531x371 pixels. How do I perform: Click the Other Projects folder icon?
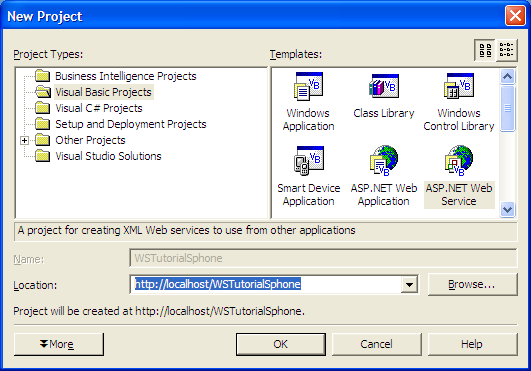pyautogui.click(x=43, y=140)
